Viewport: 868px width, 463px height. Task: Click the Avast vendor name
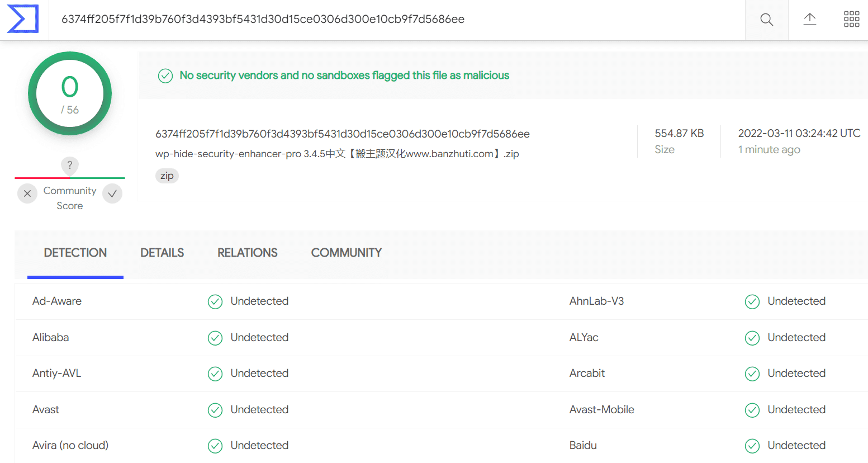[46, 409]
